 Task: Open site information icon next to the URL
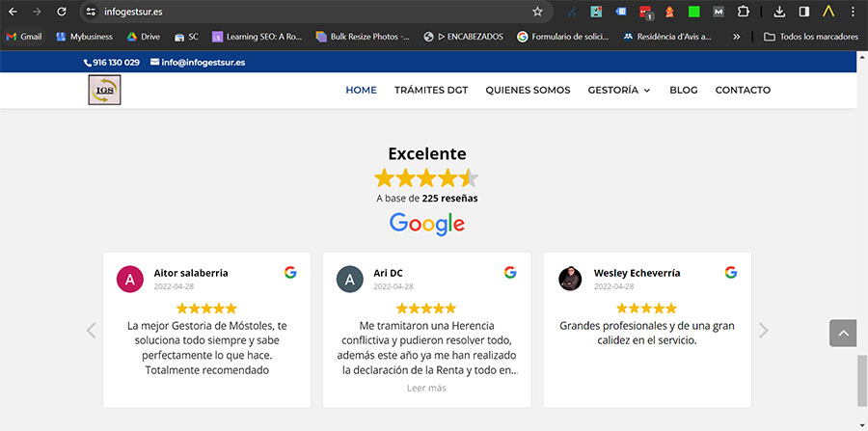(91, 12)
